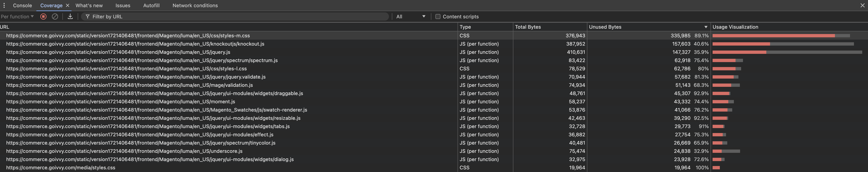Viewport: 868px width, 172px height.
Task: Click unused bytes 19,964 100% cell
Action: coord(649,168)
